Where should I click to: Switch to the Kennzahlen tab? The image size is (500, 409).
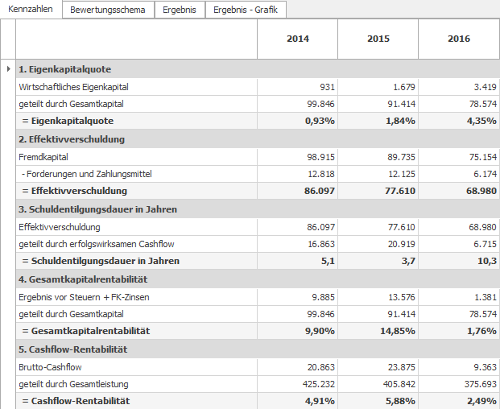coord(31,9)
